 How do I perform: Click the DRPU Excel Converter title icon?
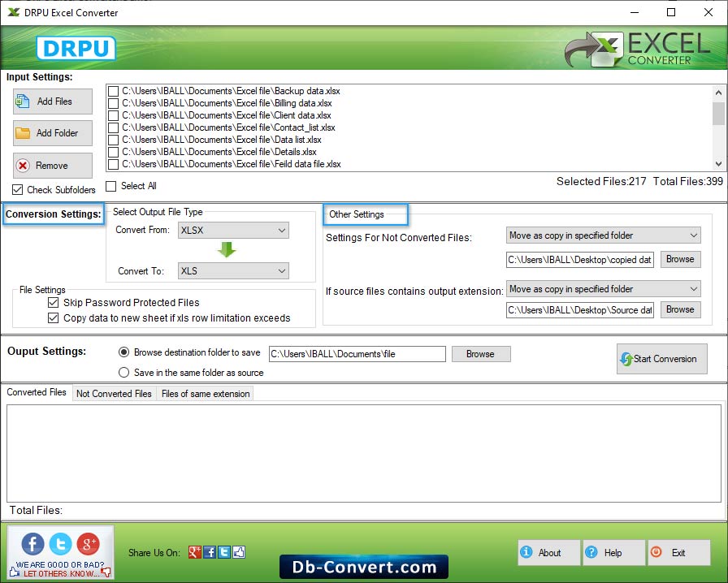[14, 12]
